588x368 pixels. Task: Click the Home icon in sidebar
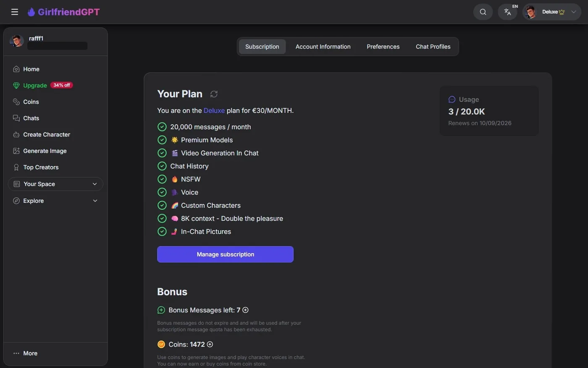tap(16, 69)
